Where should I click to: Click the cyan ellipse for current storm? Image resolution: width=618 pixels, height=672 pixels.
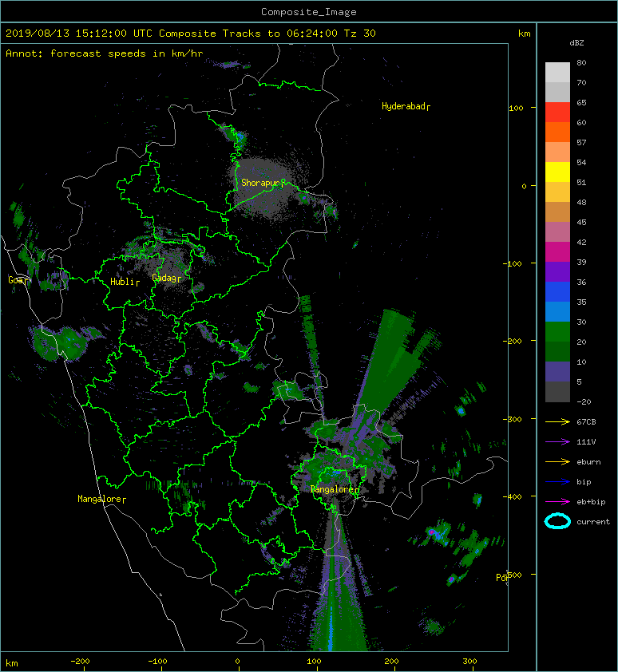[557, 521]
